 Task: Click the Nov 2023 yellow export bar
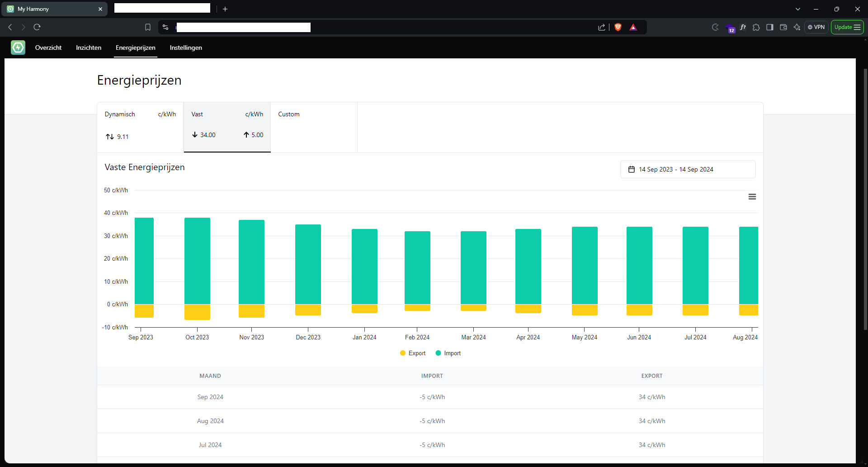251,310
